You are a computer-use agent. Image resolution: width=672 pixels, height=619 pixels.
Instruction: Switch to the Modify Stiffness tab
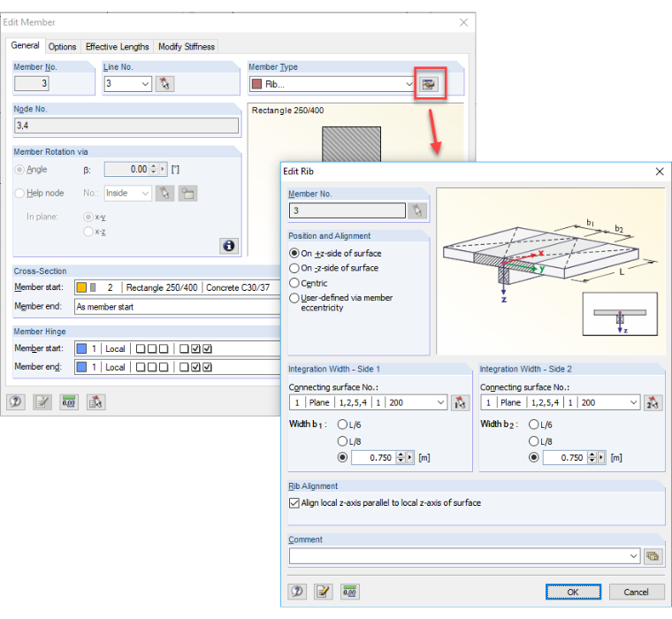pyautogui.click(x=187, y=47)
